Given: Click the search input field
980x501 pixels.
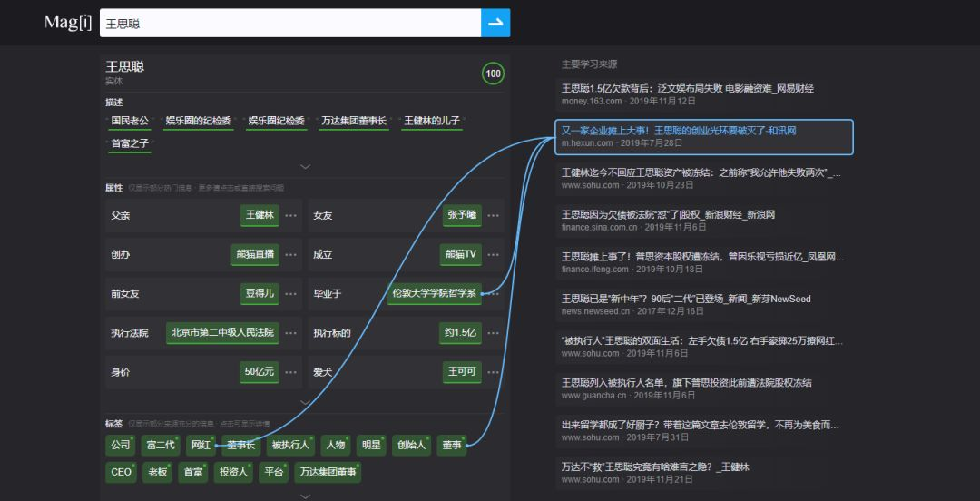Looking at the screenshot, I should 290,23.
